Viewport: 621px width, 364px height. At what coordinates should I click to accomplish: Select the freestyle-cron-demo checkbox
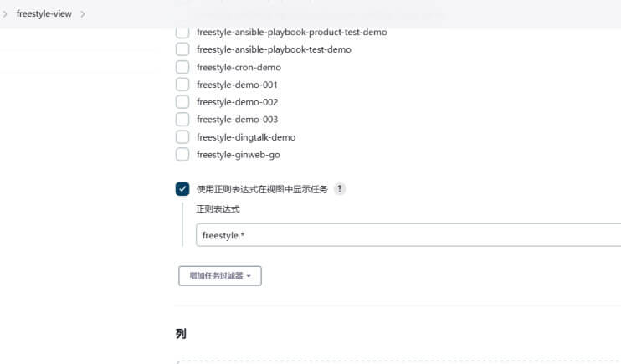point(182,67)
